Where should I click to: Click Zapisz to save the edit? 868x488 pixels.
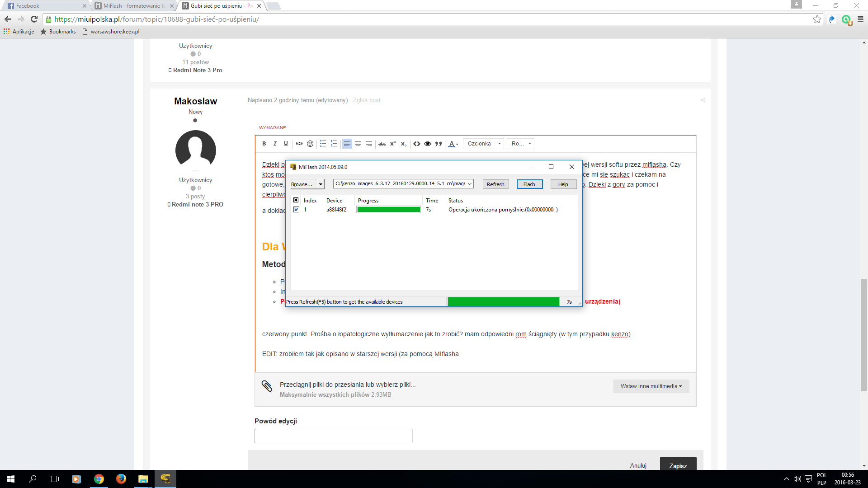(x=678, y=465)
